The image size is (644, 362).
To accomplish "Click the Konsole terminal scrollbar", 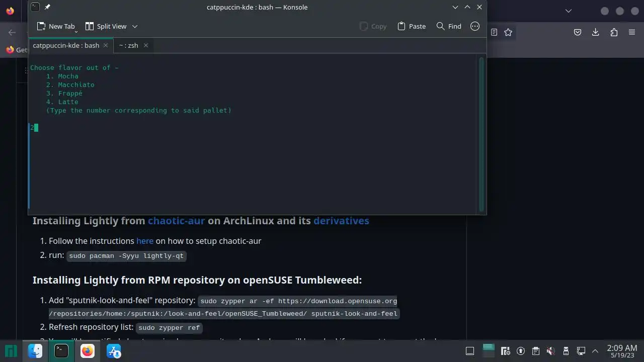I will (x=482, y=134).
